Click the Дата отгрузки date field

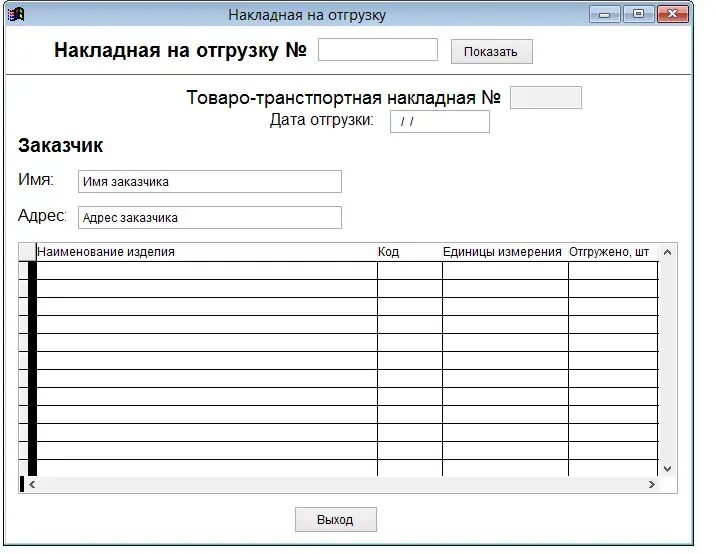(x=440, y=121)
